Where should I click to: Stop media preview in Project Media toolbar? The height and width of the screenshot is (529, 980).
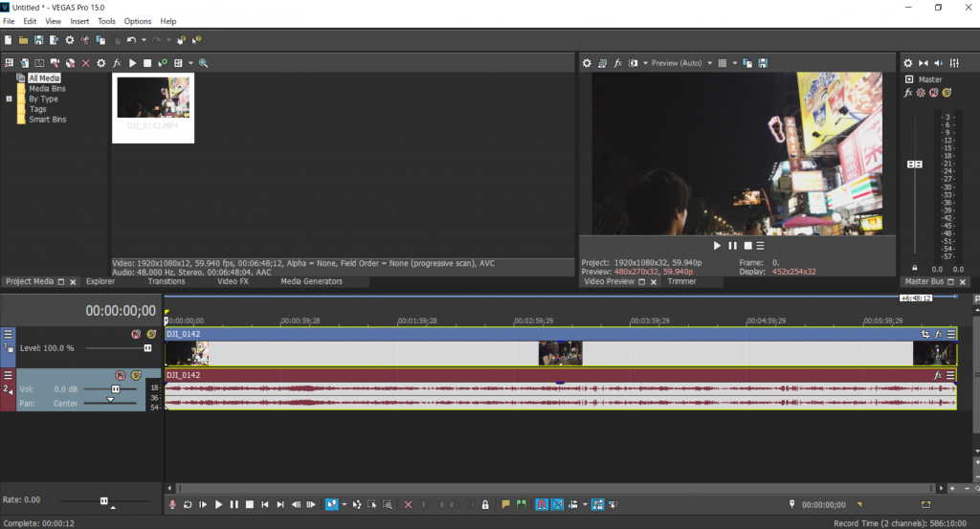(147, 63)
